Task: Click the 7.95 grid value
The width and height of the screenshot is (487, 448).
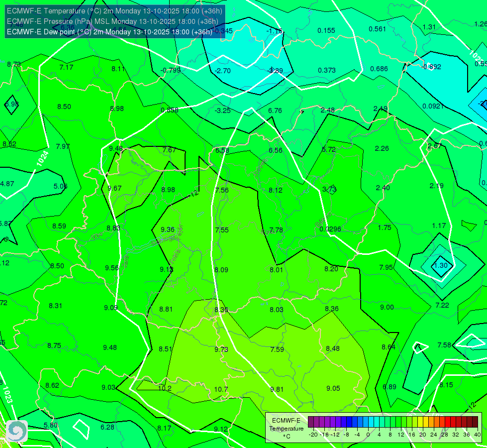Action: 386,267
